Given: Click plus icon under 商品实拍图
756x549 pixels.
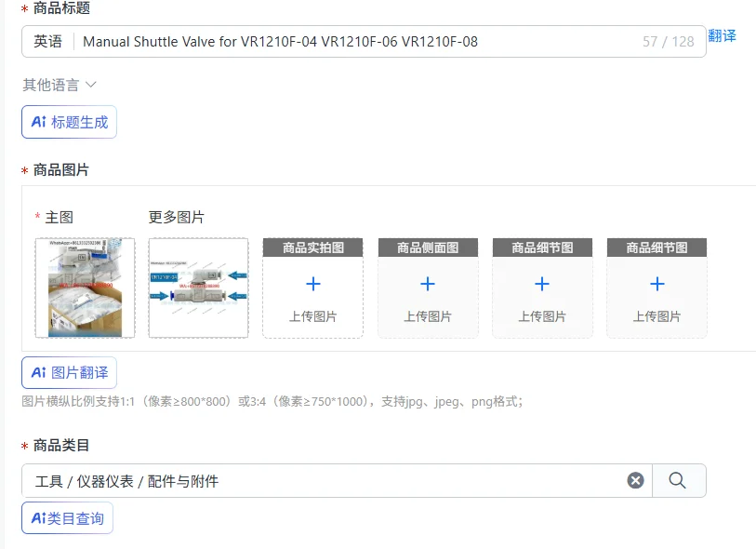Looking at the screenshot, I should click(313, 284).
